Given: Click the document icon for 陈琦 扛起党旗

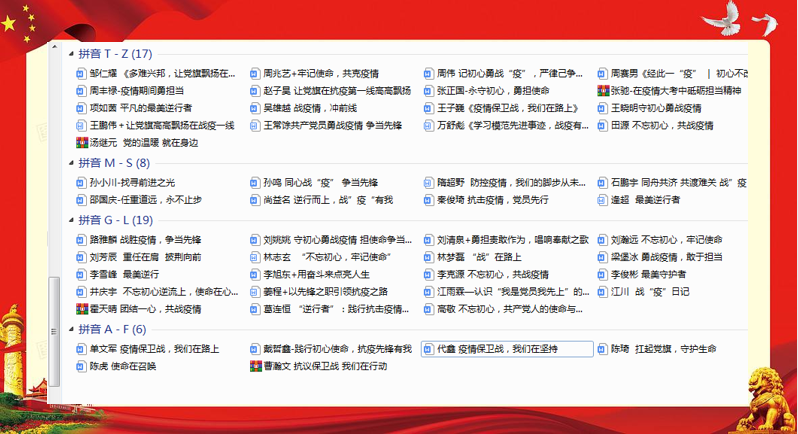Looking at the screenshot, I should 604,349.
